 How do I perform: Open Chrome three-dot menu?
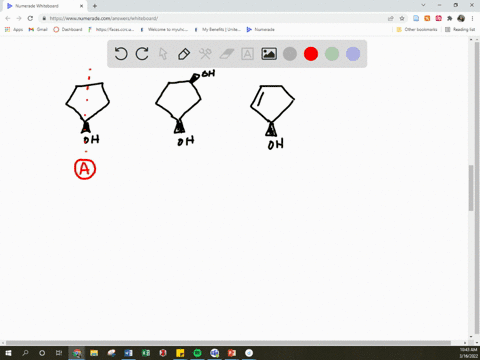(472, 18)
